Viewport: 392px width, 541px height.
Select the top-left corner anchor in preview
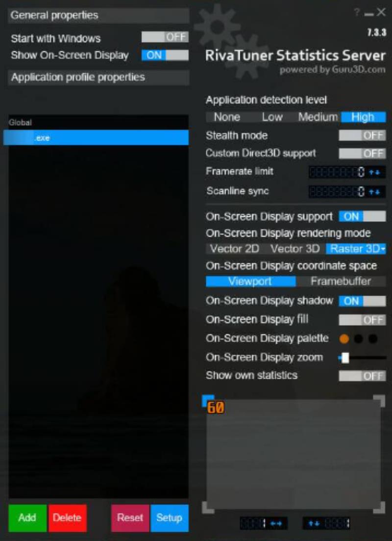click(x=207, y=401)
